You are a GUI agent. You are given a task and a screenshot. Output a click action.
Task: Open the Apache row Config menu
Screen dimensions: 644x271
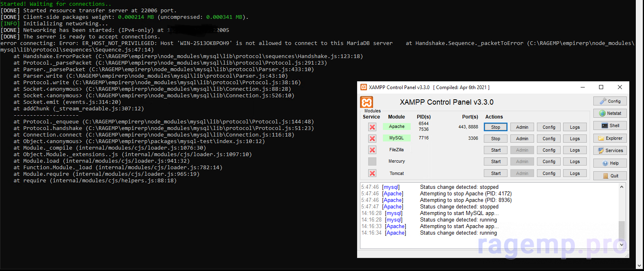549,127
